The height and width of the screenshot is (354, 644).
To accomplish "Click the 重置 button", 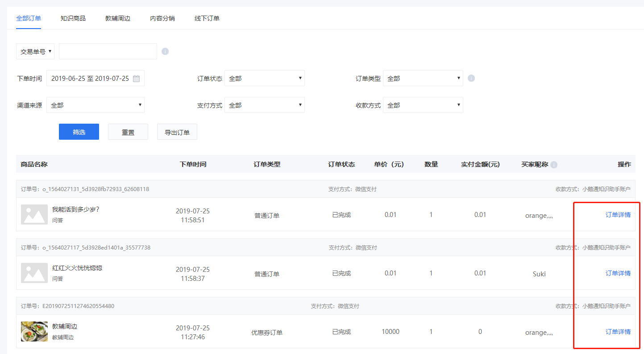I will tap(128, 132).
